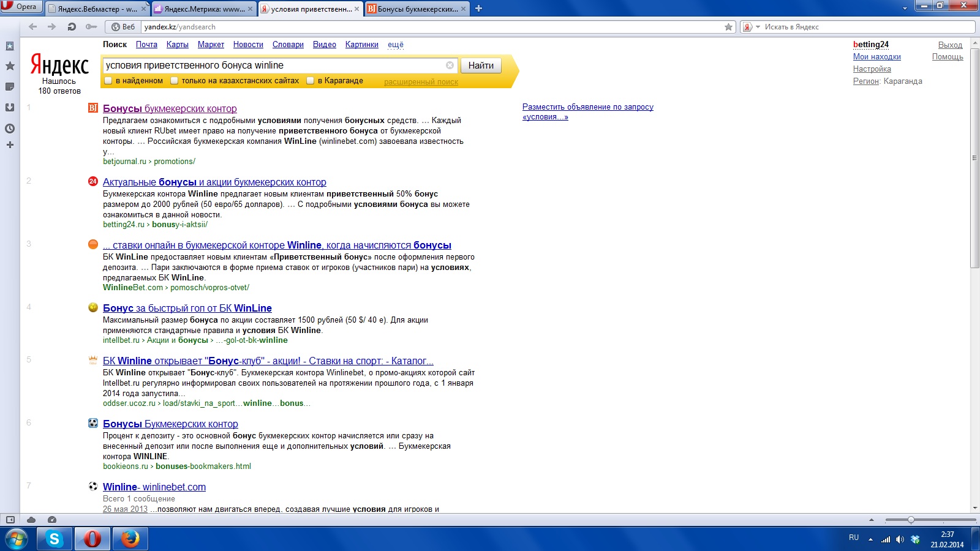Open the sidebar Speed Dial panel icon

pos(10,46)
